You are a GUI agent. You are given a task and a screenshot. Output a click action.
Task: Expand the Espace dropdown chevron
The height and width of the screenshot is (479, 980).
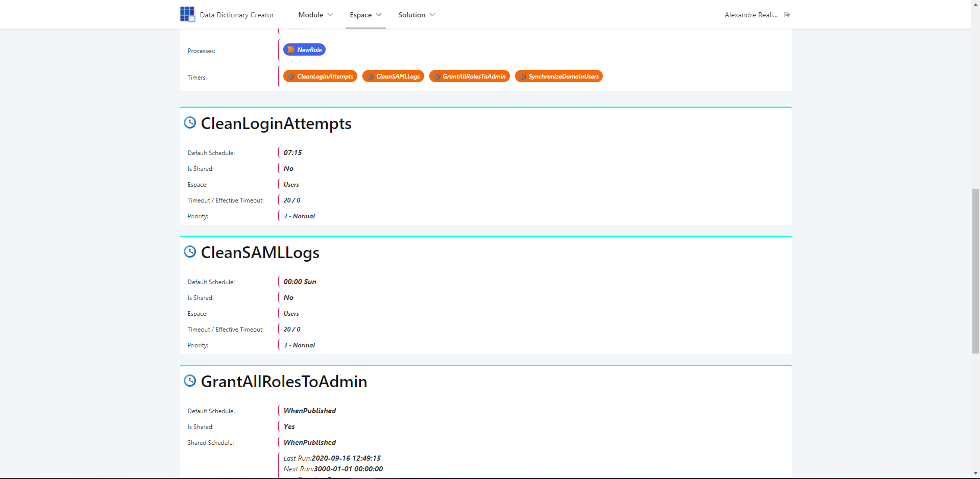(379, 15)
